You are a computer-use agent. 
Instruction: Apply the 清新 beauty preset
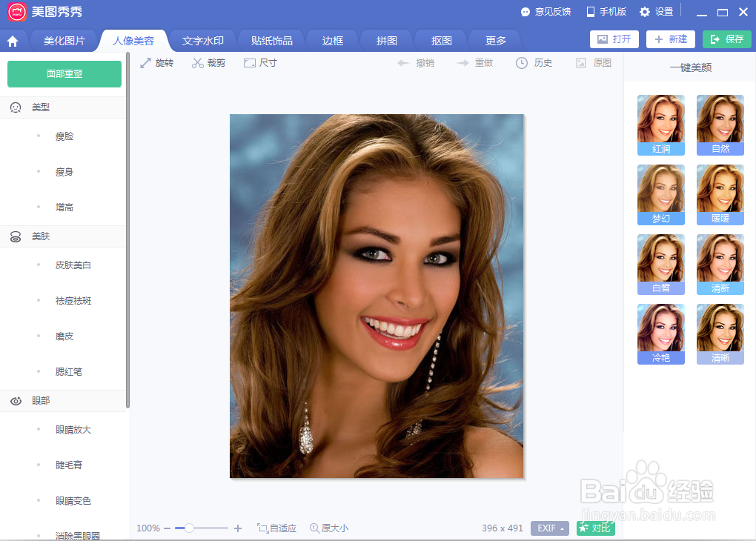click(720, 265)
